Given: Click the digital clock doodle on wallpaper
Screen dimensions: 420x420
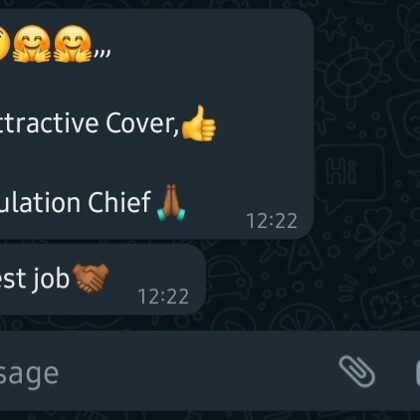Looking at the screenshot, I should [x=392, y=302].
